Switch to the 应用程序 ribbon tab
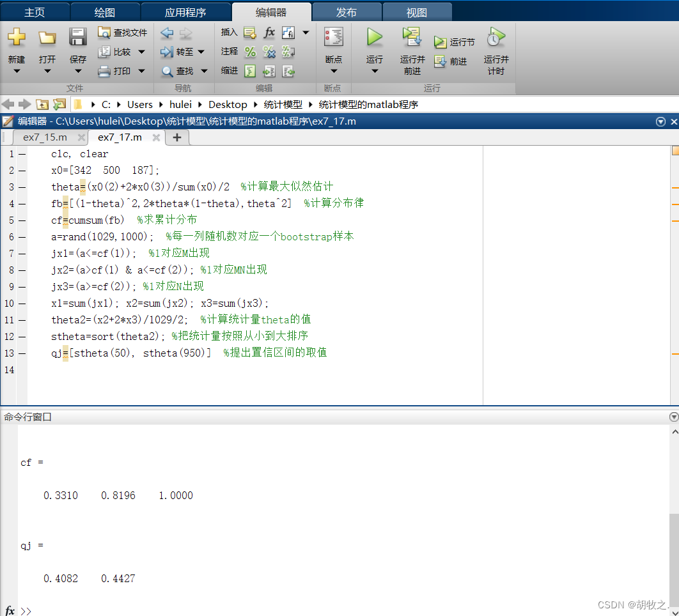The height and width of the screenshot is (616, 679). click(185, 12)
